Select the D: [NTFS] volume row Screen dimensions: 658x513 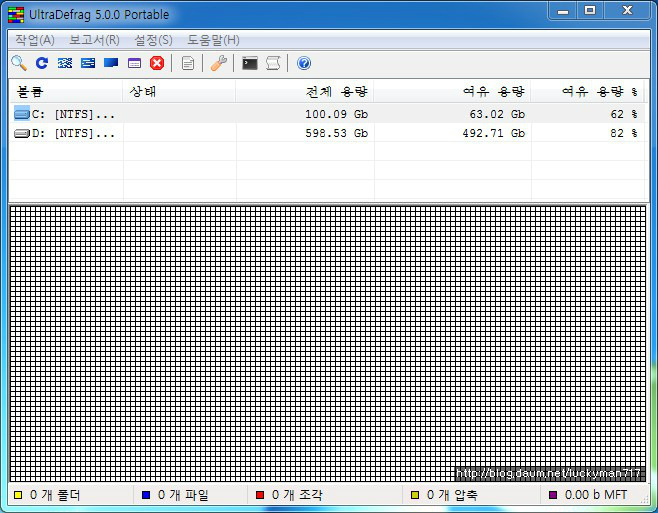327,133
